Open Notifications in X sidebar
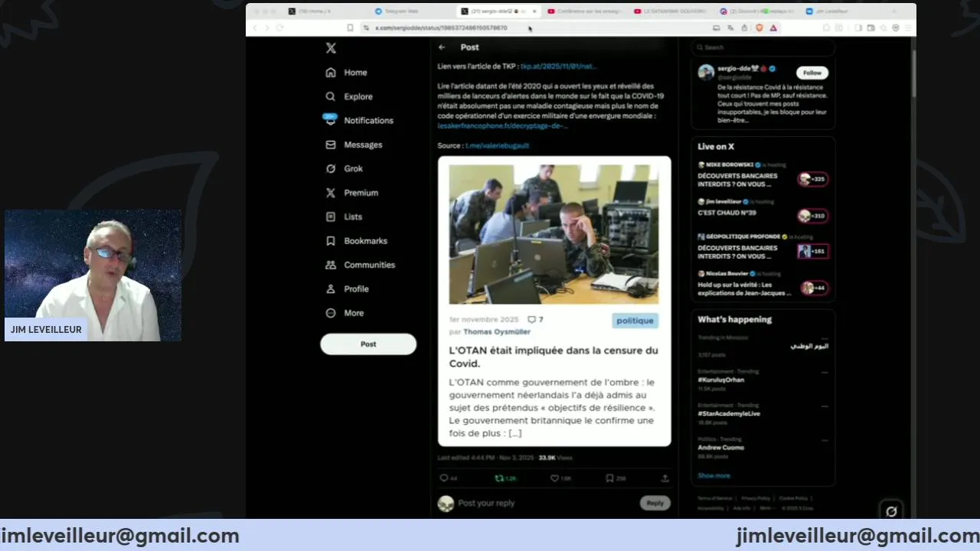The width and height of the screenshot is (980, 551). tap(359, 120)
